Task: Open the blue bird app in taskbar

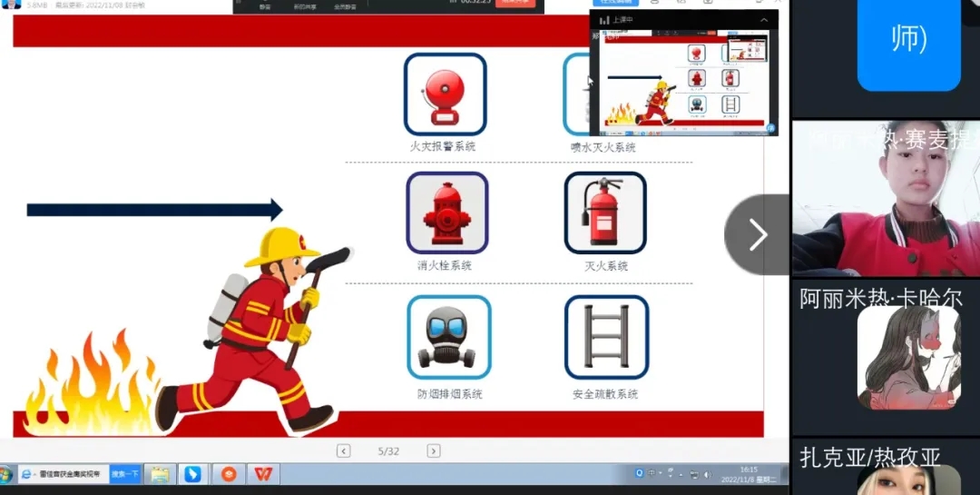Action: tap(192, 474)
